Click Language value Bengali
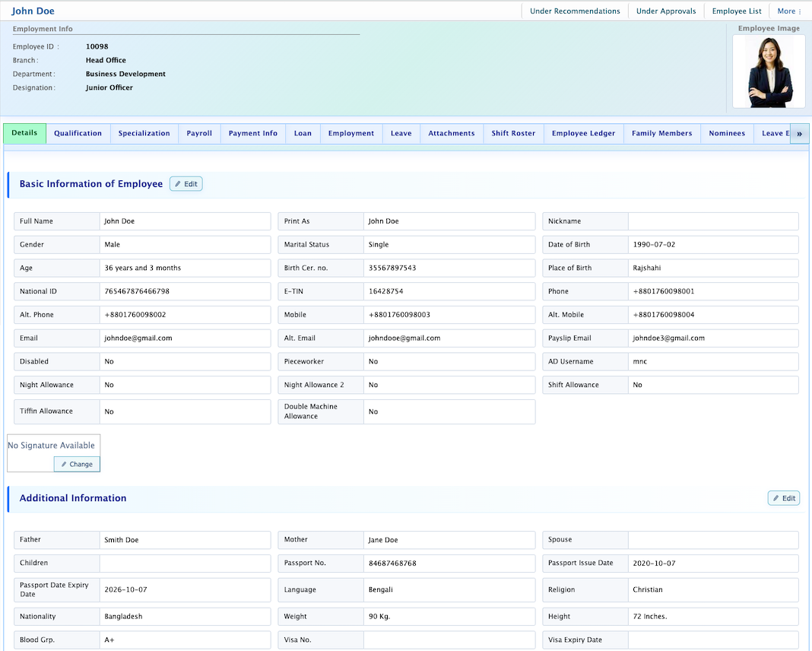The image size is (812, 651). coord(381,589)
